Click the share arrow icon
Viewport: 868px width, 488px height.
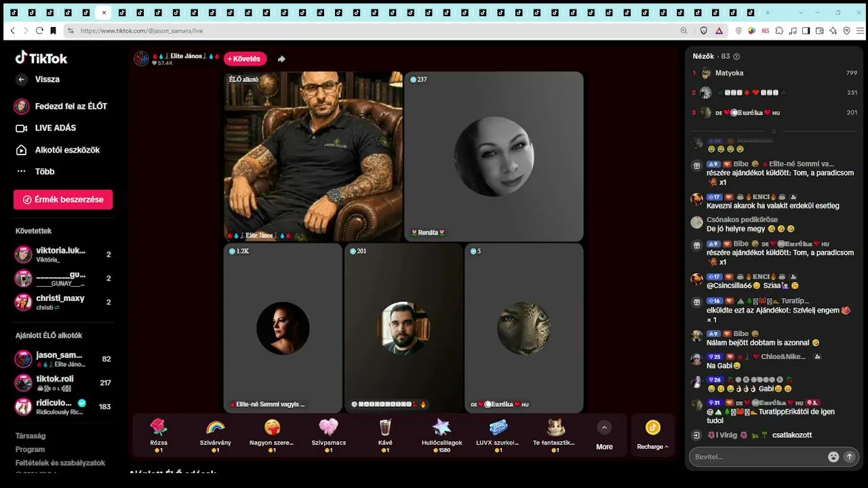tap(281, 59)
